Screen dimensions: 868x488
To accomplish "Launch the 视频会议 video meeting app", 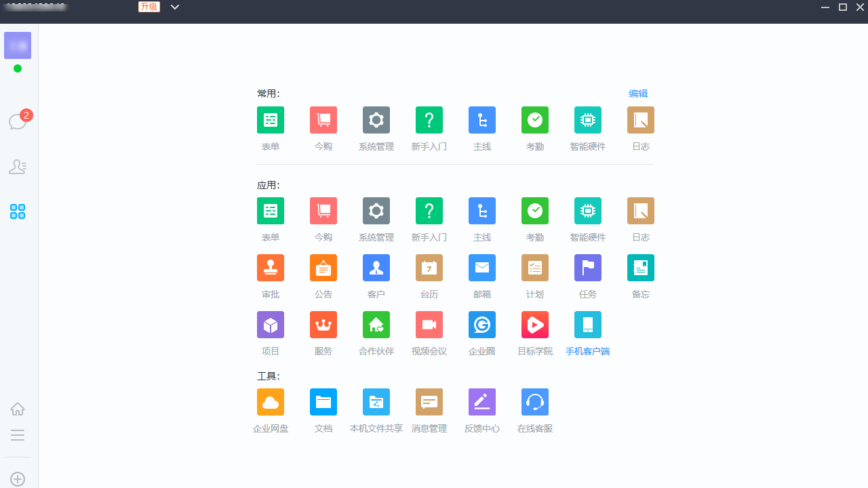I will [429, 325].
